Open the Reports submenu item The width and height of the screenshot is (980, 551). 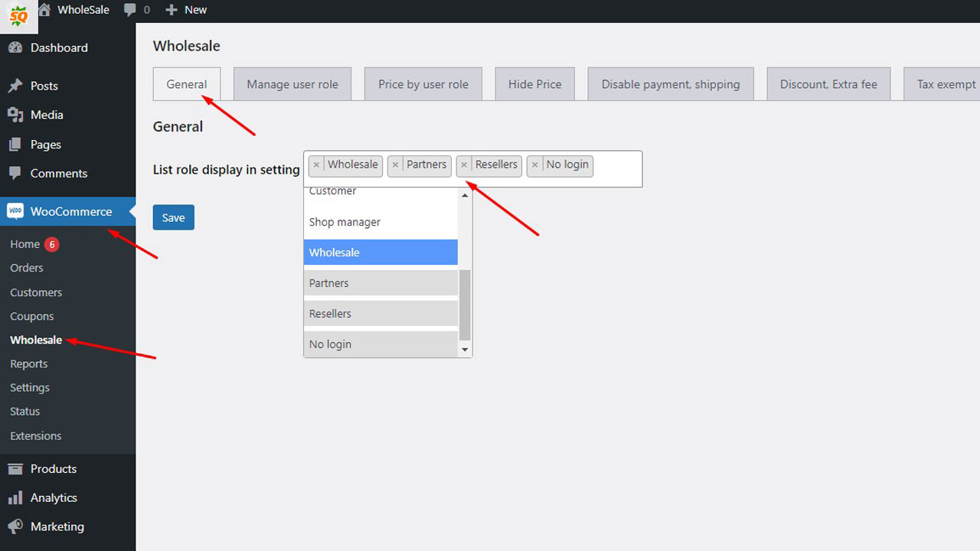(x=29, y=364)
